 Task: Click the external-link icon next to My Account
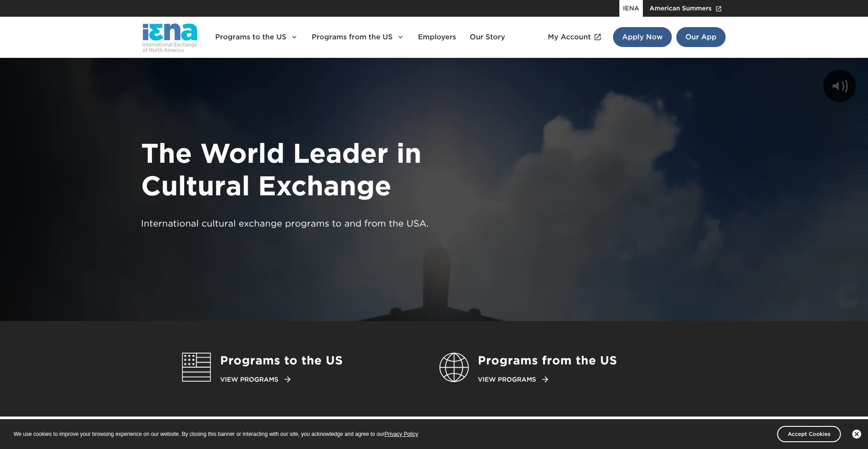(x=598, y=37)
